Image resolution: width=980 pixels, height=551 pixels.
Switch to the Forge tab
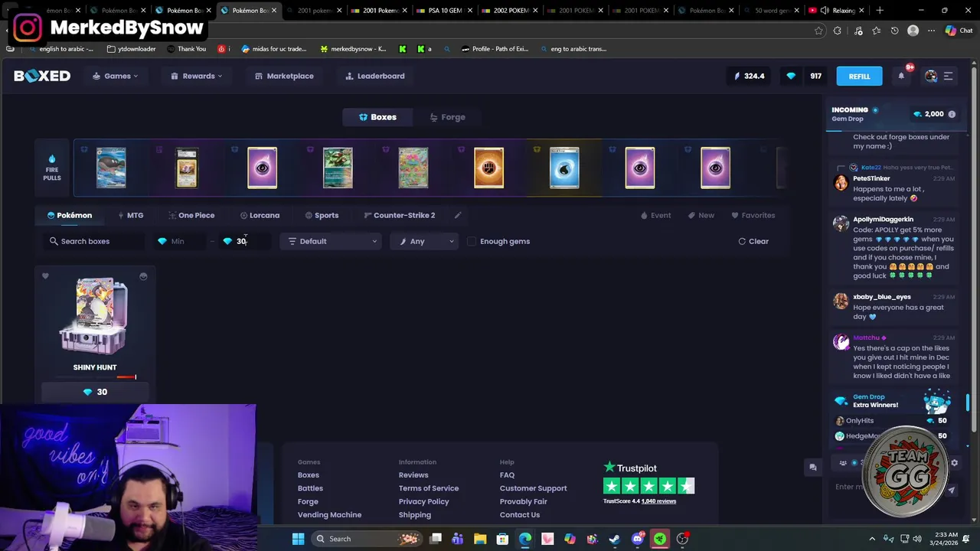tap(447, 117)
